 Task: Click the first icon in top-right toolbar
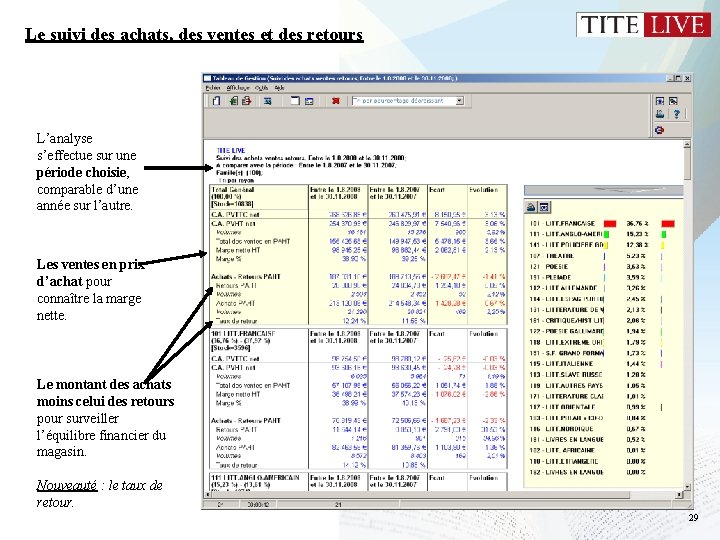(660, 101)
